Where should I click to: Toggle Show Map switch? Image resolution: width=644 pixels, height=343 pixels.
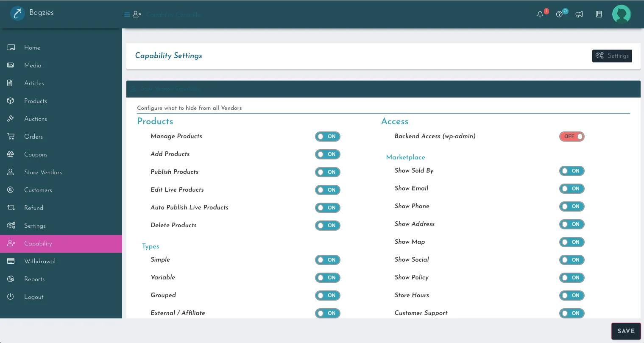tap(572, 242)
